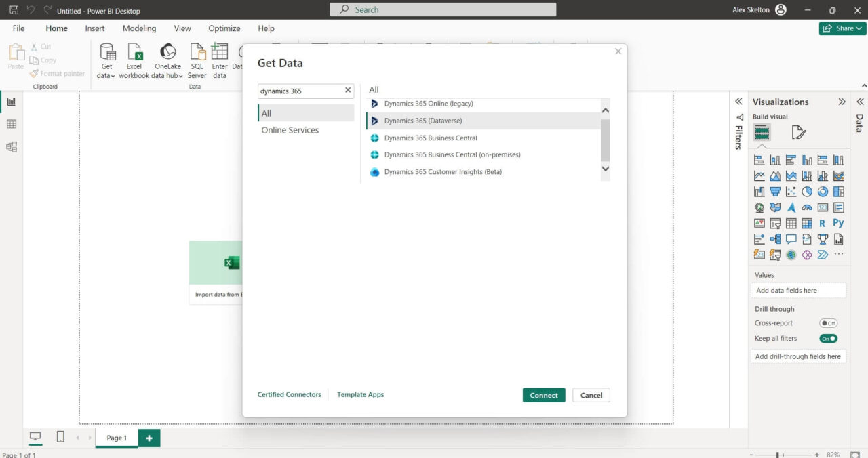Open the File menu

(18, 28)
